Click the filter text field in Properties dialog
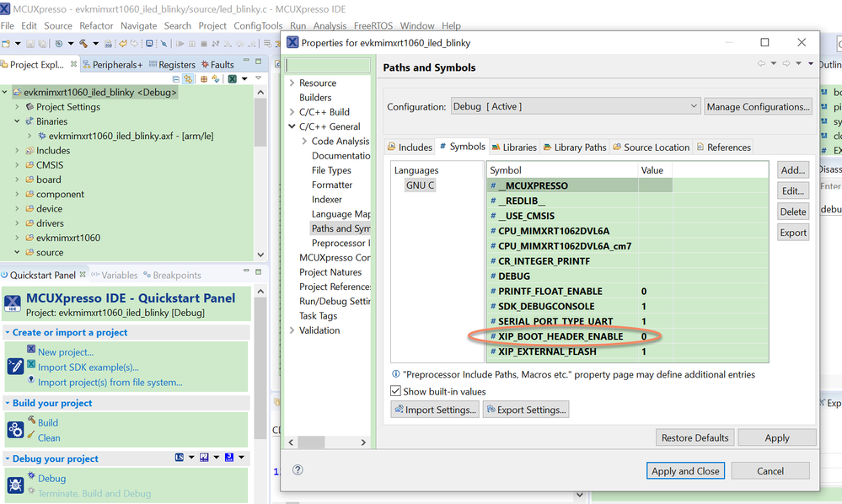 pyautogui.click(x=328, y=65)
